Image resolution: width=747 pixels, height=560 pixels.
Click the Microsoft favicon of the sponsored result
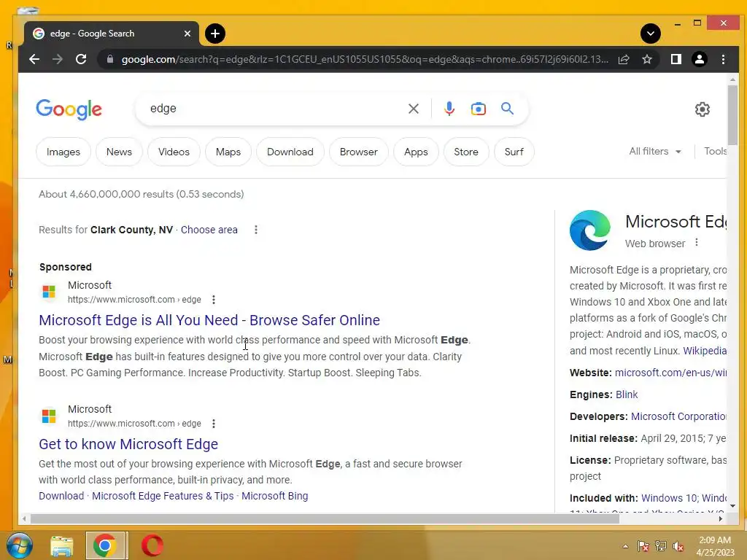click(49, 292)
